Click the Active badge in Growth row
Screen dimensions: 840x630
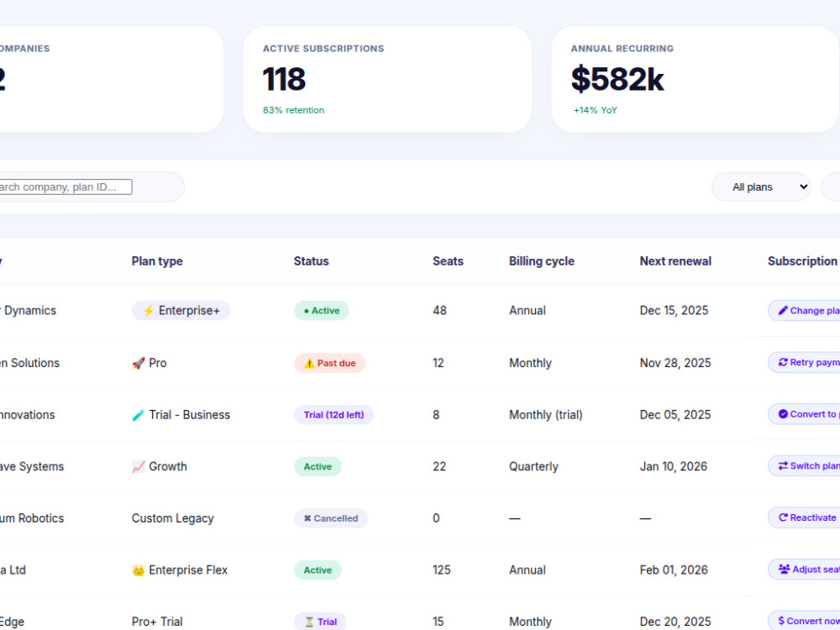click(318, 466)
